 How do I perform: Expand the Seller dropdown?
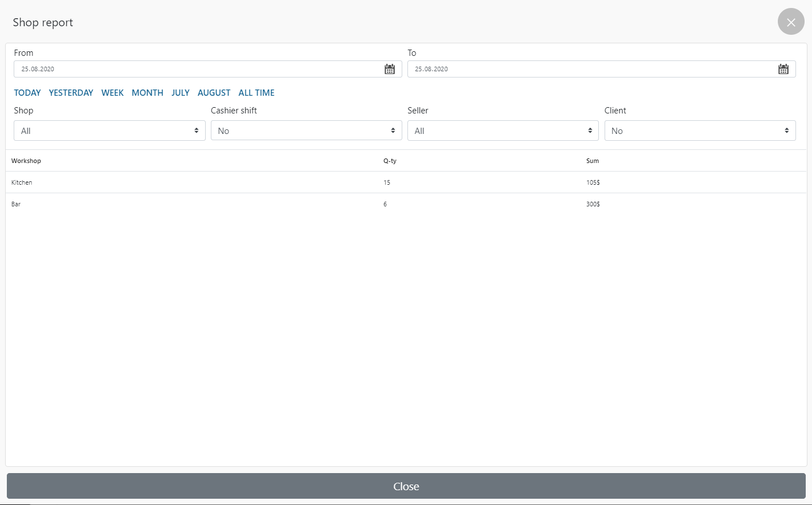[503, 131]
